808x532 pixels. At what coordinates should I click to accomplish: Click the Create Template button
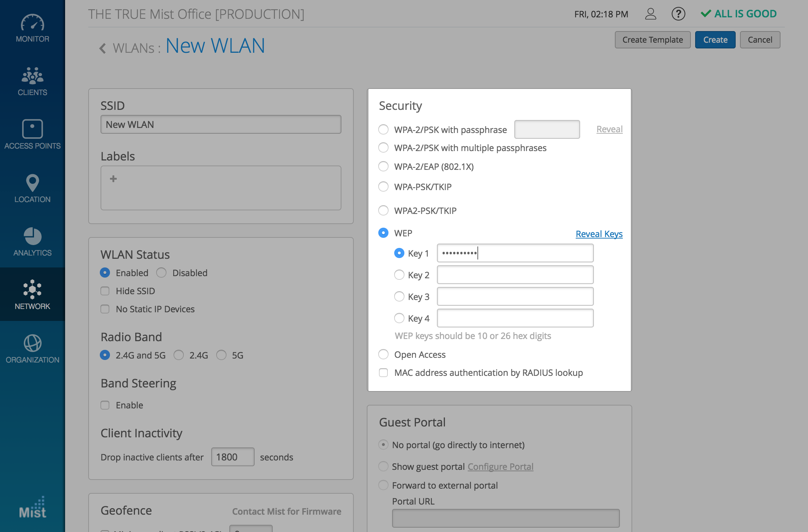(652, 40)
